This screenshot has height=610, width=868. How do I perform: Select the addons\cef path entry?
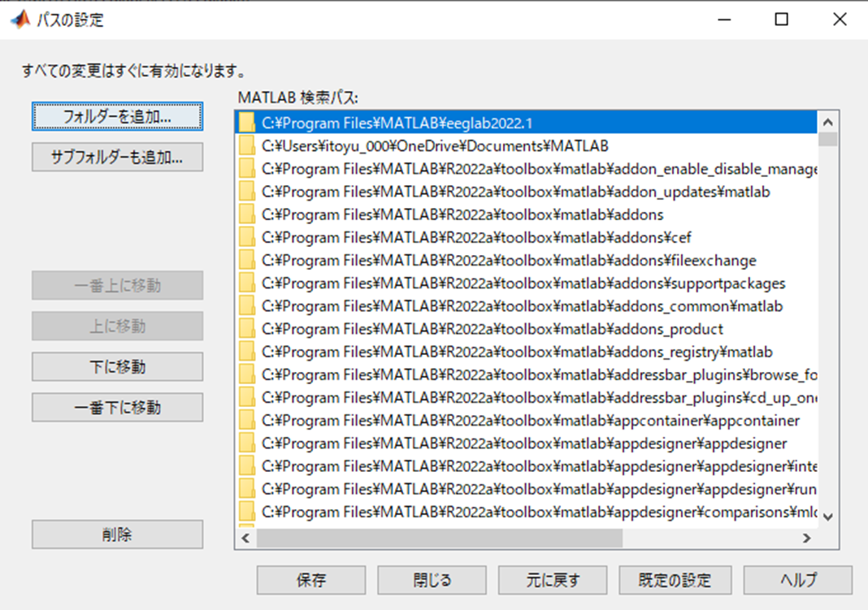(527, 237)
